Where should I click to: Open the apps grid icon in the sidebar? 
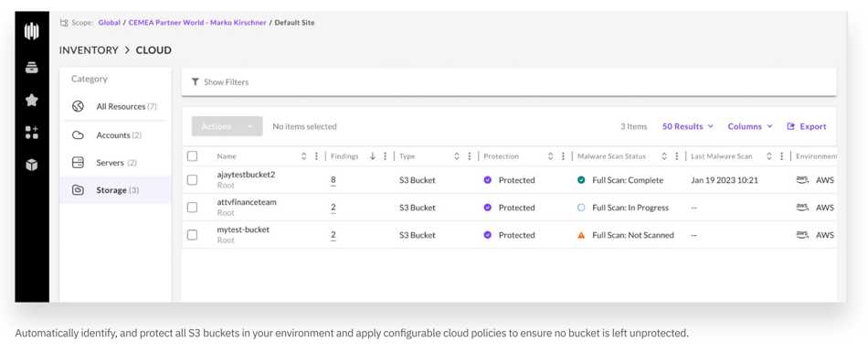32,132
